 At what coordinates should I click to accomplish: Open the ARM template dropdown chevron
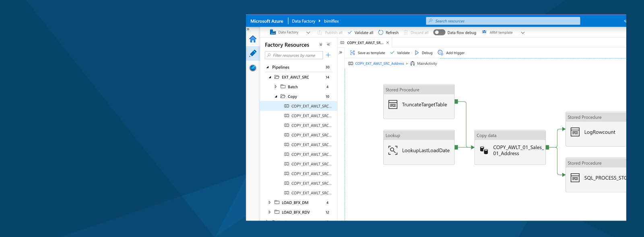point(523,33)
